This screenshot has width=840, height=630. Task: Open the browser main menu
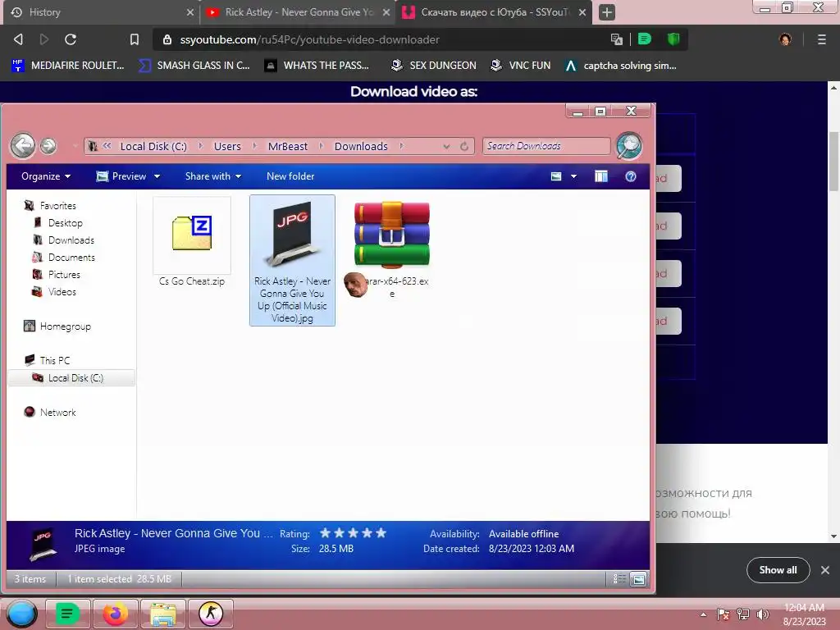click(821, 39)
